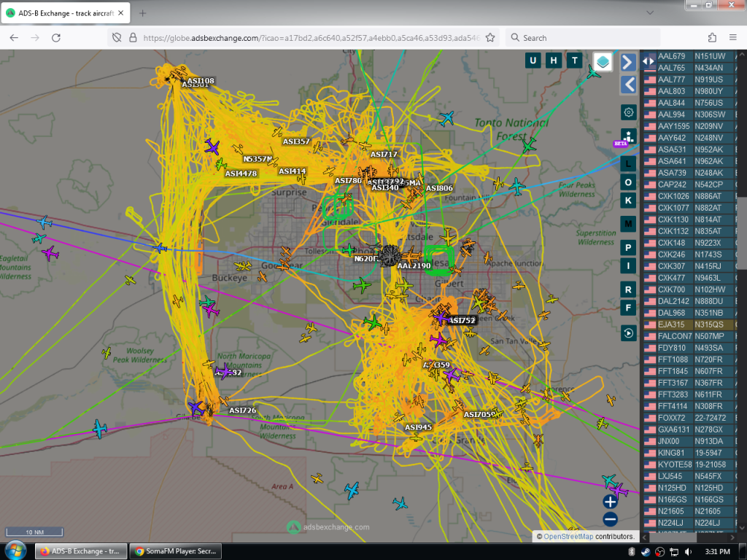Toggle the I map button
747x560 pixels.
tap(628, 265)
